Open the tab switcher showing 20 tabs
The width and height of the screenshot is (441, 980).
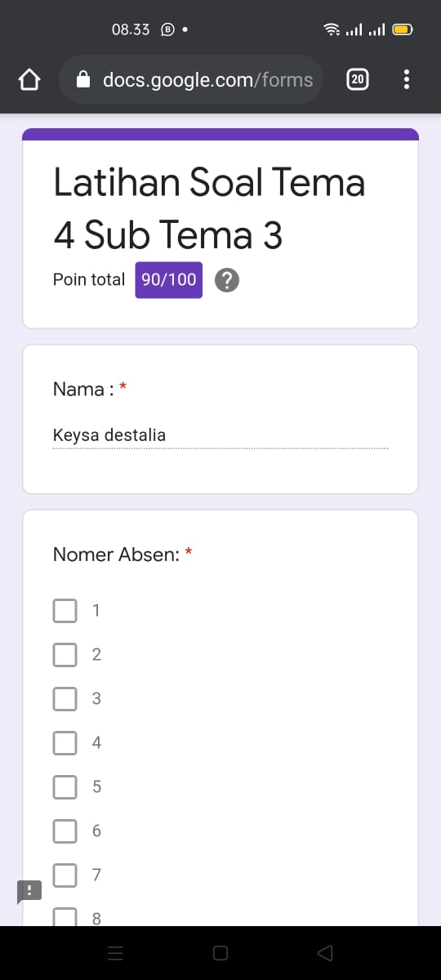click(x=358, y=79)
